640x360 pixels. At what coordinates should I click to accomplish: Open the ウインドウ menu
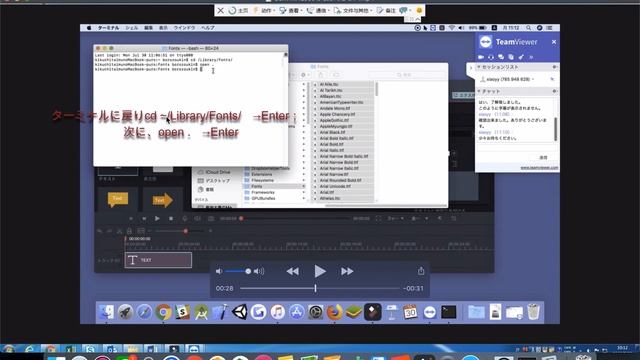[x=184, y=28]
